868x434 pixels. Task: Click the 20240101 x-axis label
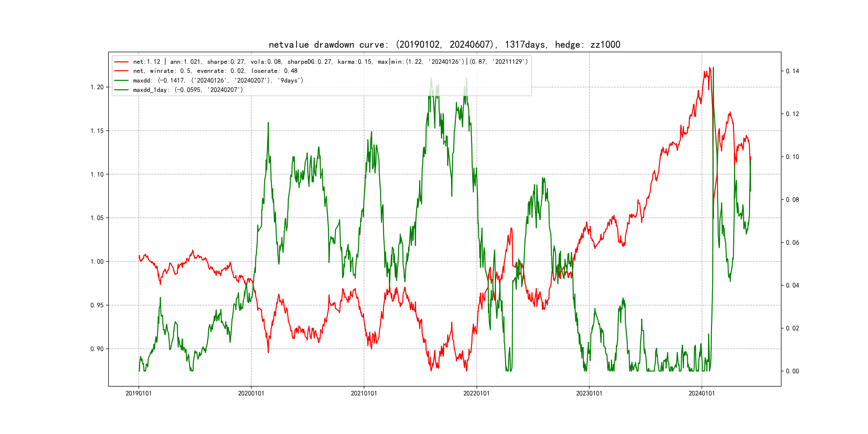pyautogui.click(x=702, y=393)
